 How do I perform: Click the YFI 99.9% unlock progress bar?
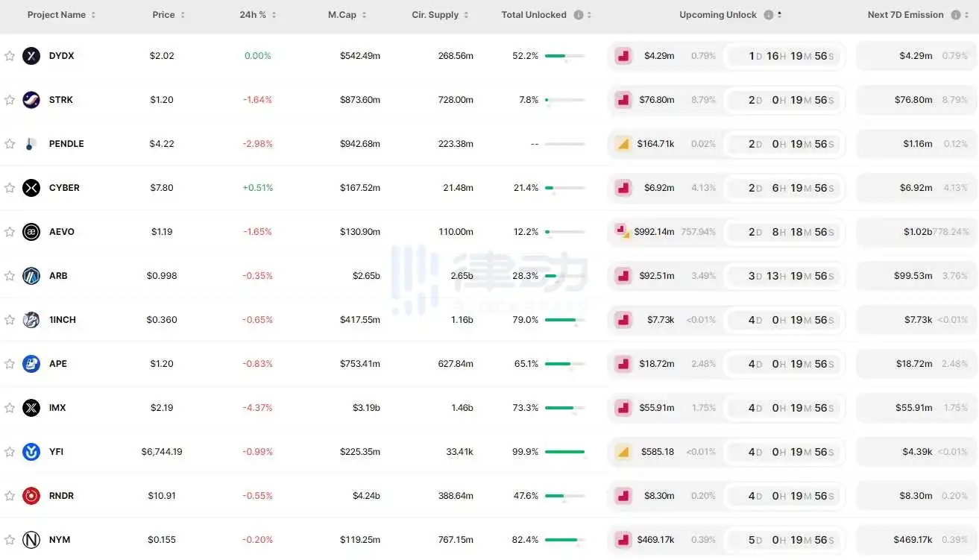[564, 452]
